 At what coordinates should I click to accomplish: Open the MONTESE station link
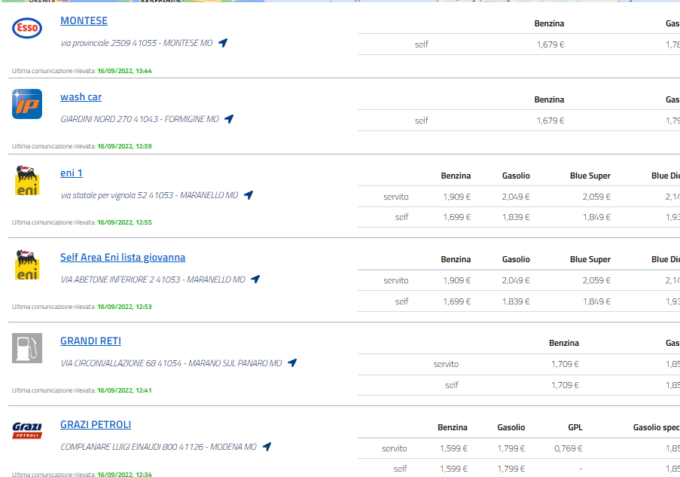(x=84, y=21)
